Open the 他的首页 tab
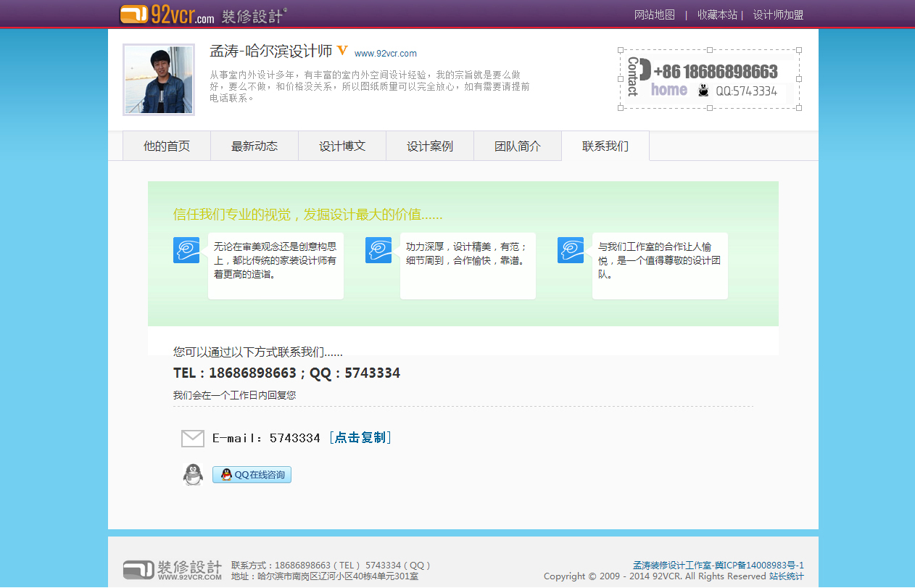Image resolution: width=915 pixels, height=588 pixels. (x=167, y=146)
